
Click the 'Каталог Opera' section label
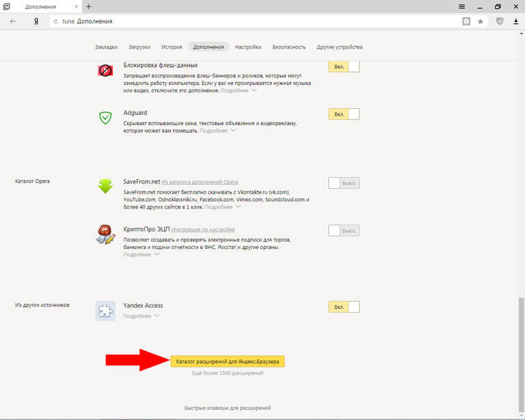33,181
